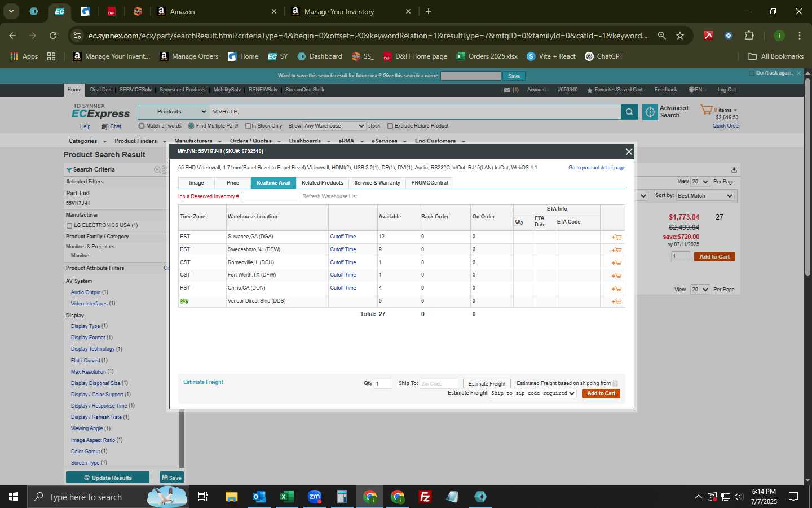Click Cutoff Time for Suwanee, GA

[343, 237]
